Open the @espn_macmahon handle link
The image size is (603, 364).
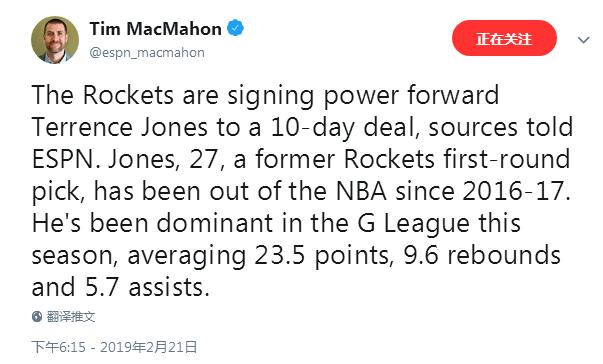pyautogui.click(x=147, y=53)
